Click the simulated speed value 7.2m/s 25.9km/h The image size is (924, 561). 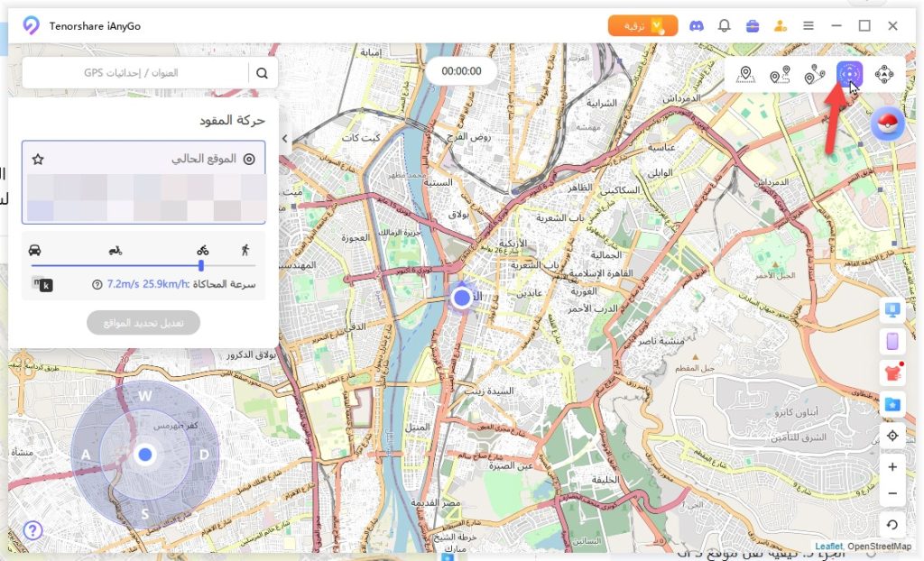147,284
